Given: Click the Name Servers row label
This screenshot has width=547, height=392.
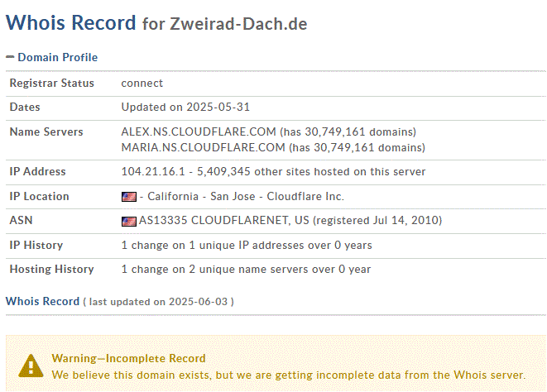Looking at the screenshot, I should coord(46,131).
